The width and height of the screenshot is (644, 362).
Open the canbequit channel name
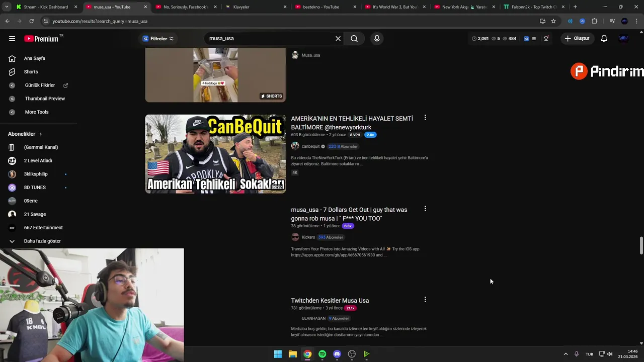(310, 146)
